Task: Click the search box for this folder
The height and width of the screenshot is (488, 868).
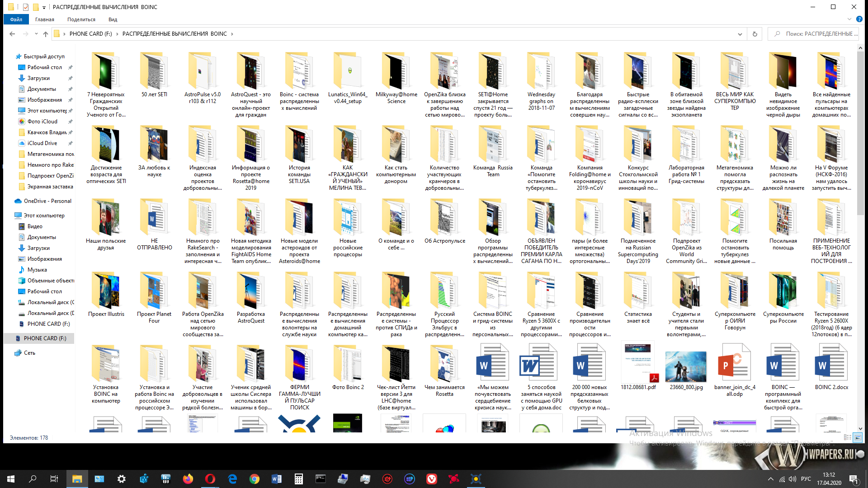Action: 813,34
